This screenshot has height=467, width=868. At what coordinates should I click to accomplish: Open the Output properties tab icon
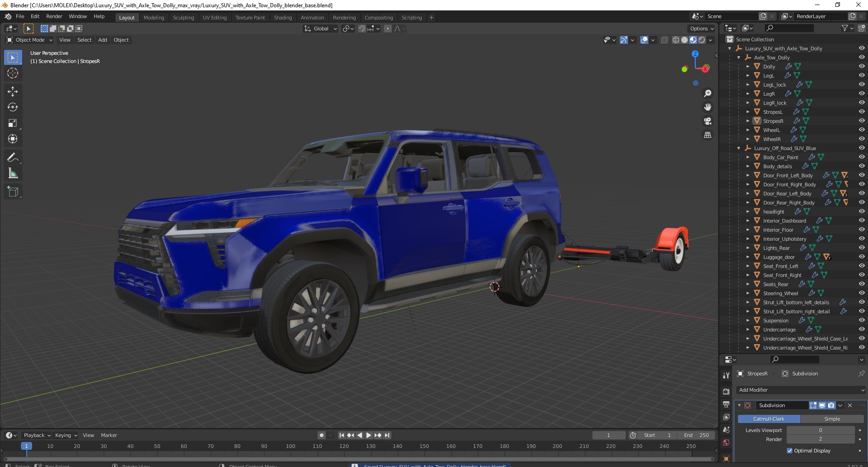click(x=726, y=404)
